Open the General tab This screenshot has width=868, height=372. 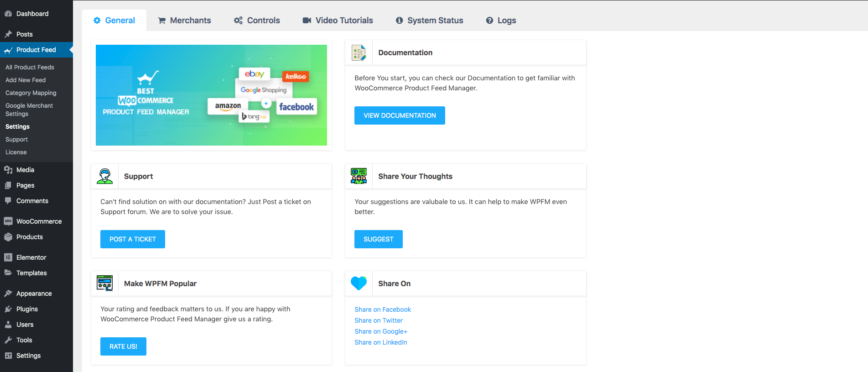click(114, 21)
